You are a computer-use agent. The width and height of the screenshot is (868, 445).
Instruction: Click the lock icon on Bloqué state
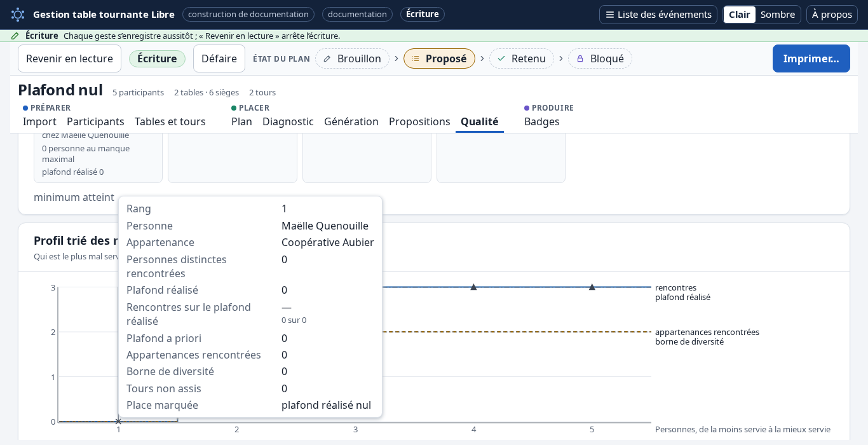coord(580,58)
